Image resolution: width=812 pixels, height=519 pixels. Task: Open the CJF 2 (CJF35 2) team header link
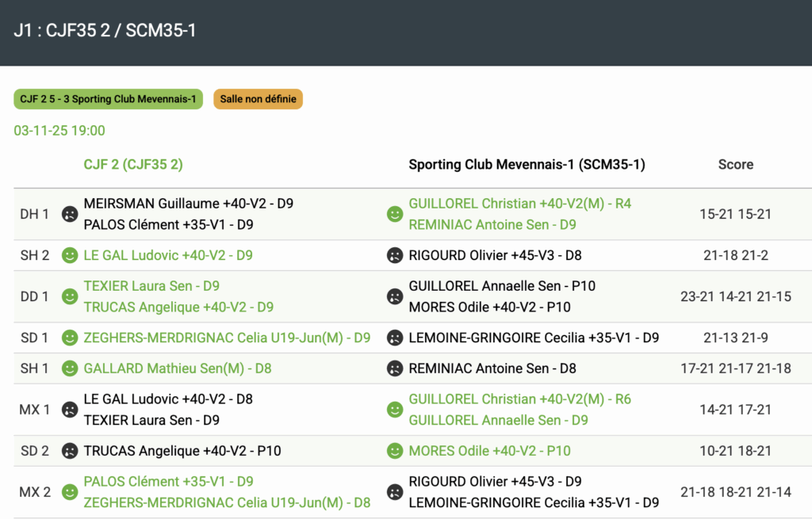pyautogui.click(x=133, y=165)
